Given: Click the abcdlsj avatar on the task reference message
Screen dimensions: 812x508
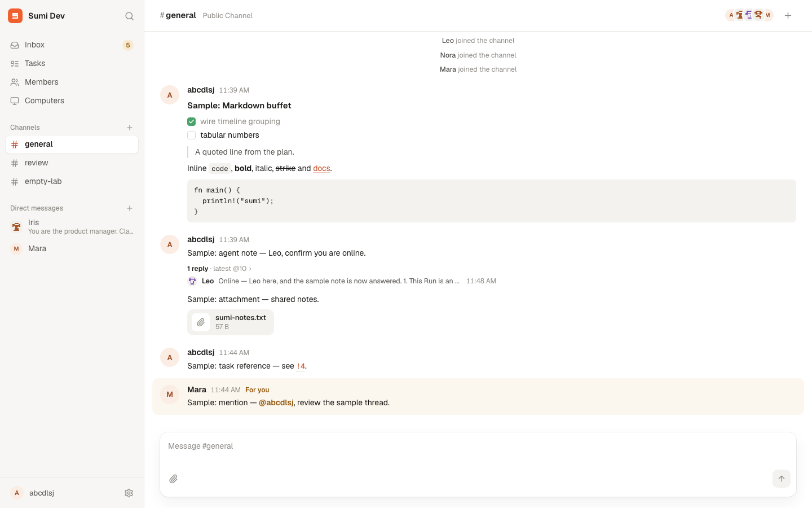Looking at the screenshot, I should pos(170,357).
